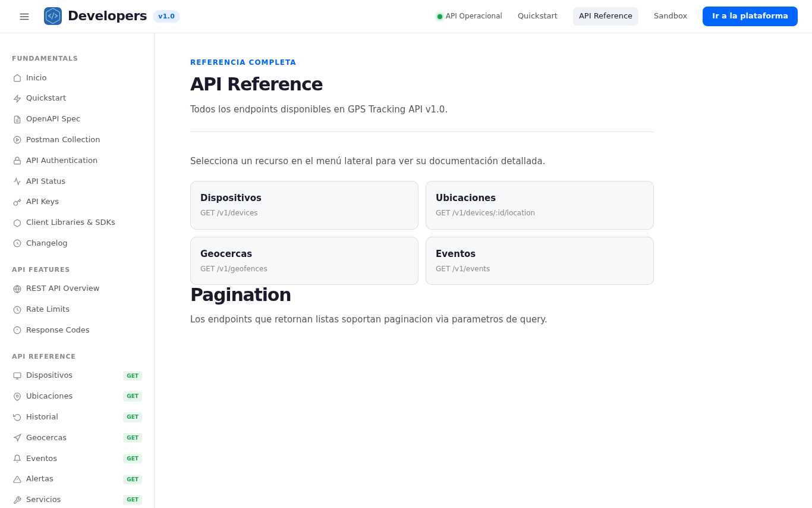Screen dimensions: 812x508
Task: Go to Inicio in the sidebar
Action: point(77,78)
